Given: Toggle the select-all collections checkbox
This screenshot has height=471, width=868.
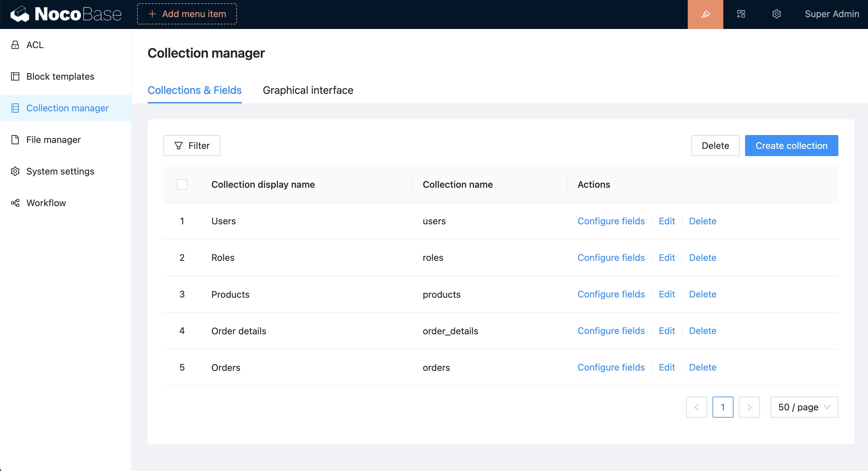Looking at the screenshot, I should (x=182, y=184).
